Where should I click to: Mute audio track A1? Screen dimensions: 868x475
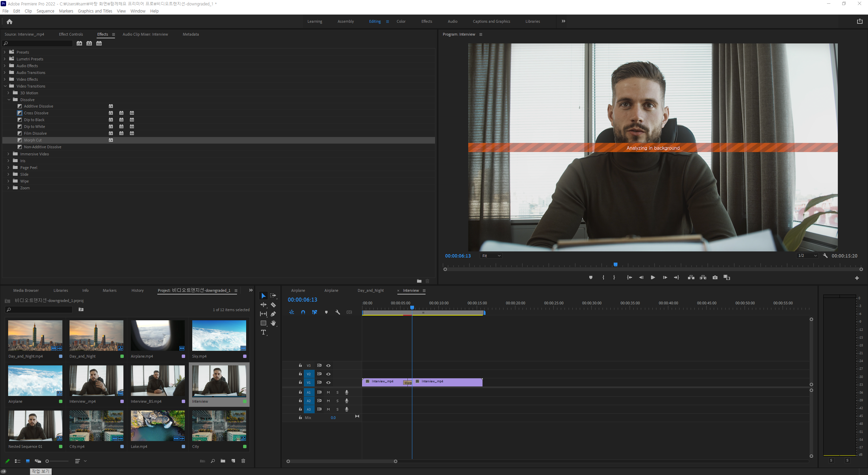tap(328, 392)
